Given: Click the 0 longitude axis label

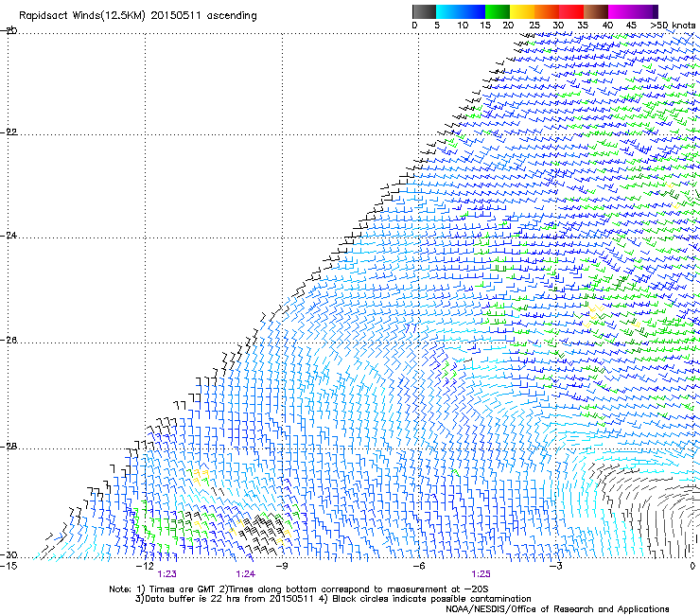Looking at the screenshot, I should [692, 566].
